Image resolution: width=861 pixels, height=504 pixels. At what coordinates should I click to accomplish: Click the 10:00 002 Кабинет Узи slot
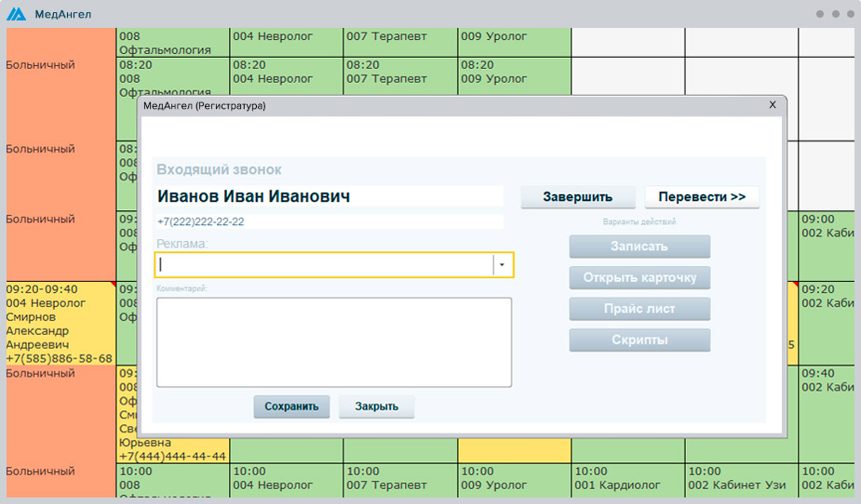[x=741, y=480]
